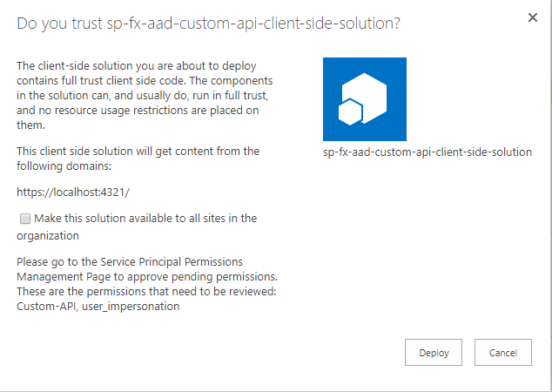Image resolution: width=552 pixels, height=392 pixels.
Task: Click the "This client side solution will get" line
Action: point(138,151)
